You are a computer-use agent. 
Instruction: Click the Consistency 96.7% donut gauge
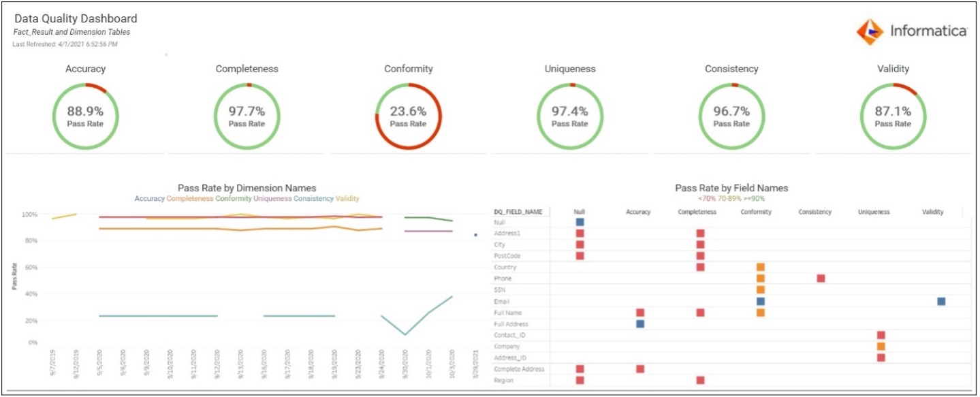pos(731,116)
